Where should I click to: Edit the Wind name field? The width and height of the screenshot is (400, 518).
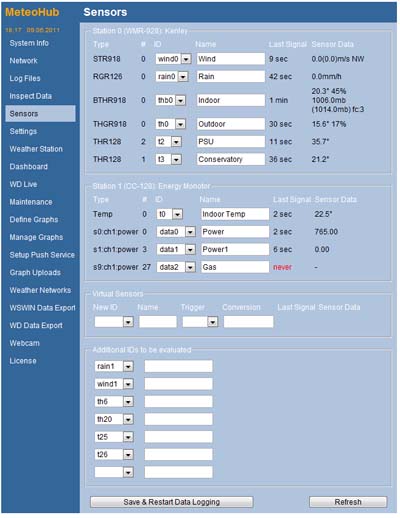point(231,59)
